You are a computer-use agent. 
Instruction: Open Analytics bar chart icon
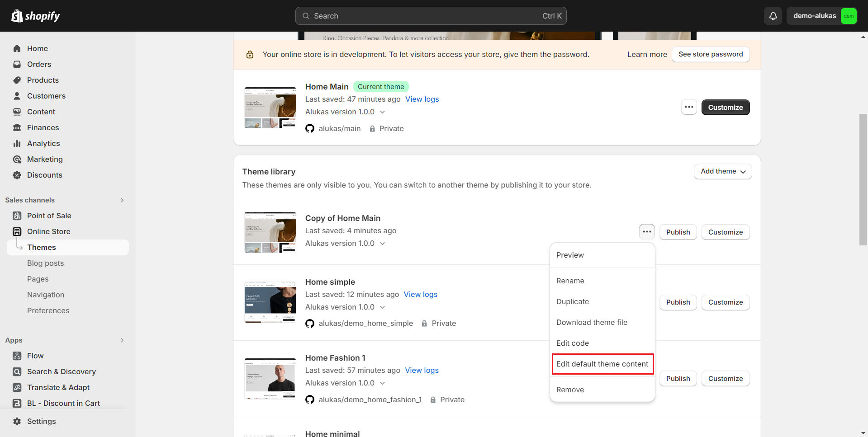(x=17, y=143)
